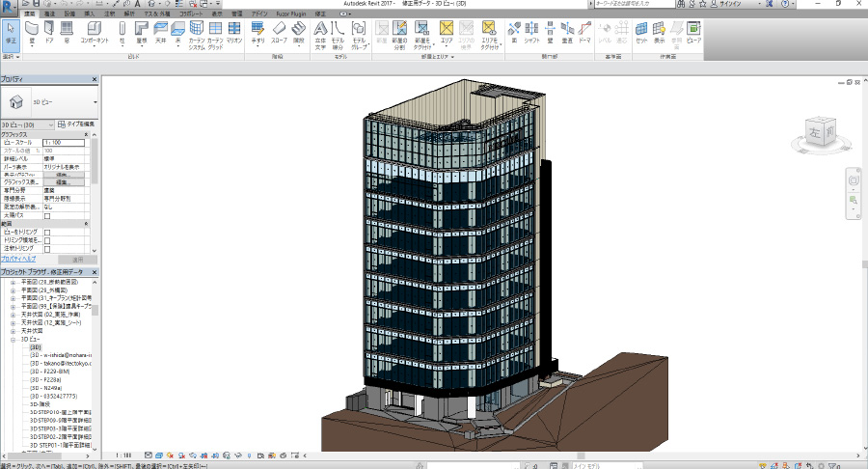
Task: Select the 柱 (Column) tool
Action: pyautogui.click(x=122, y=33)
